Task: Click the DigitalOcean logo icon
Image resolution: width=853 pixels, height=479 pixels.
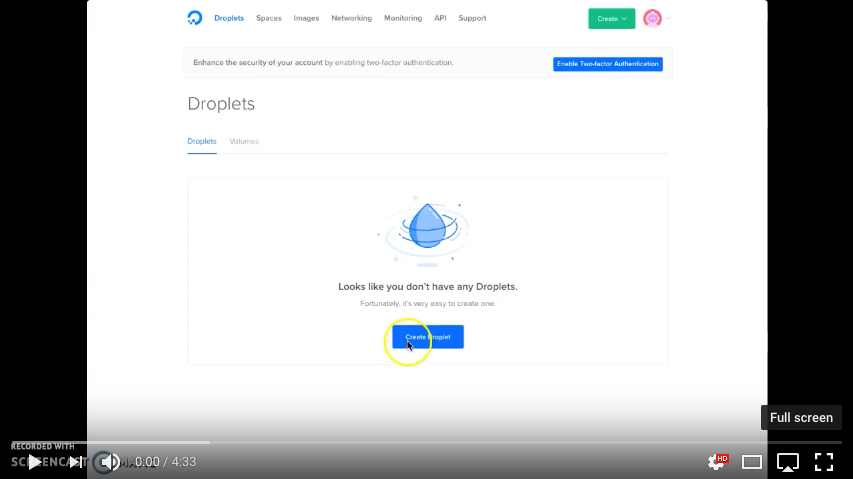Action: tap(194, 18)
